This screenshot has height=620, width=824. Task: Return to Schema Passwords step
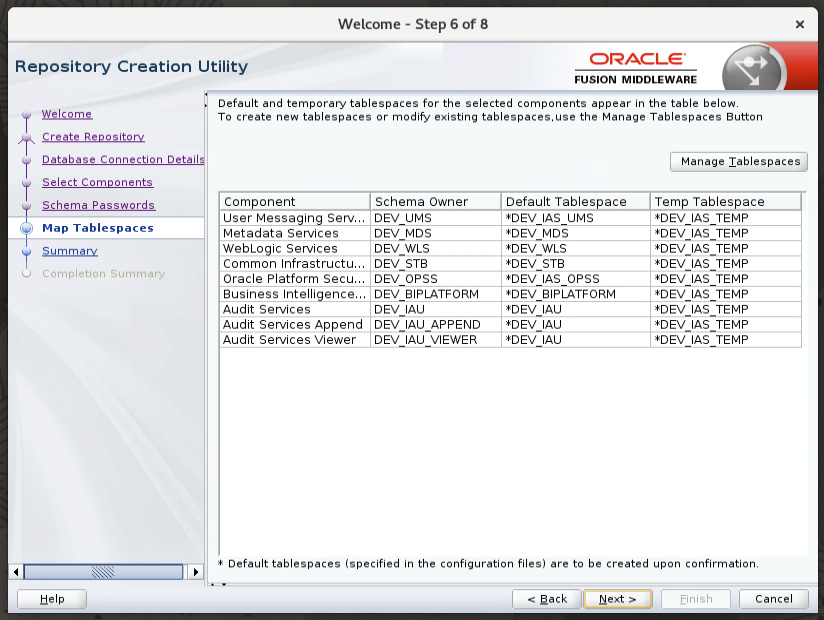point(98,205)
